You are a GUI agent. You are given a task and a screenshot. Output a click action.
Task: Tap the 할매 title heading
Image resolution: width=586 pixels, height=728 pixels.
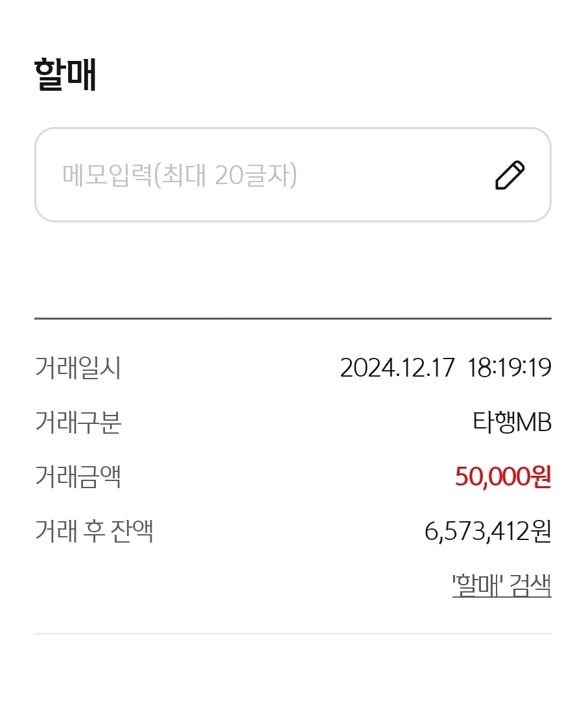coord(65,76)
